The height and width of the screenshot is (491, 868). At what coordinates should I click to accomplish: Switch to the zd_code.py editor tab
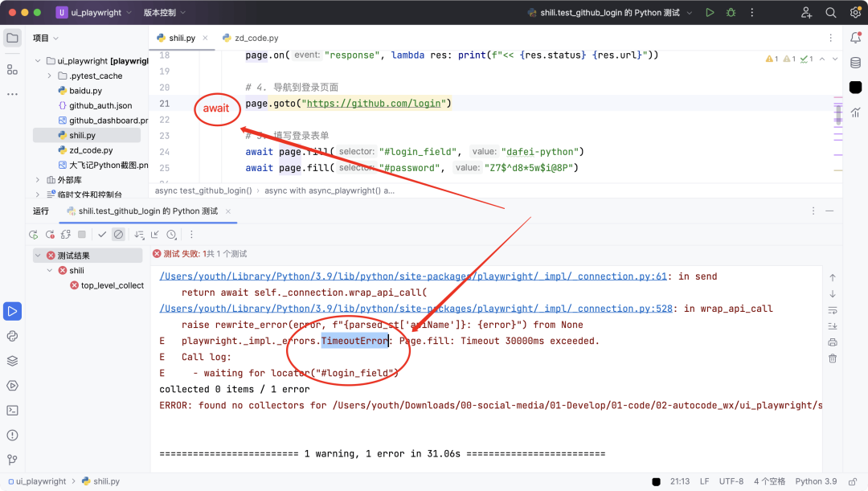tap(250, 38)
